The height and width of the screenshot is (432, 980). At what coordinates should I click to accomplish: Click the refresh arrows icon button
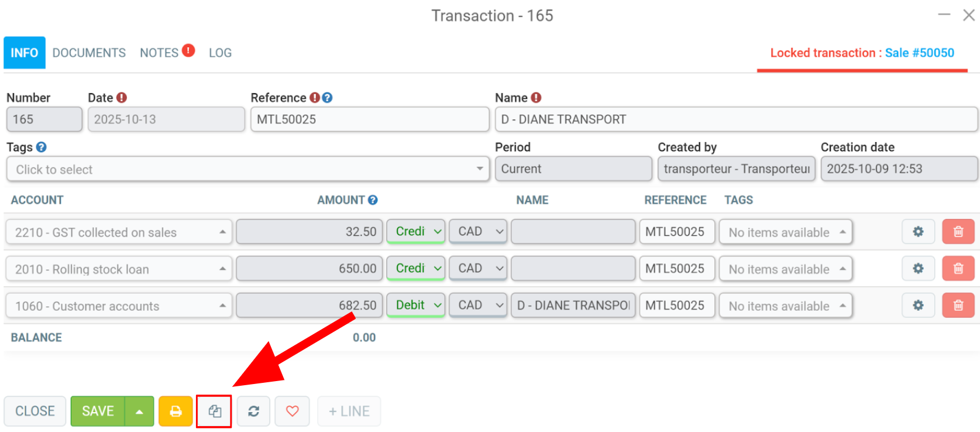tap(253, 412)
